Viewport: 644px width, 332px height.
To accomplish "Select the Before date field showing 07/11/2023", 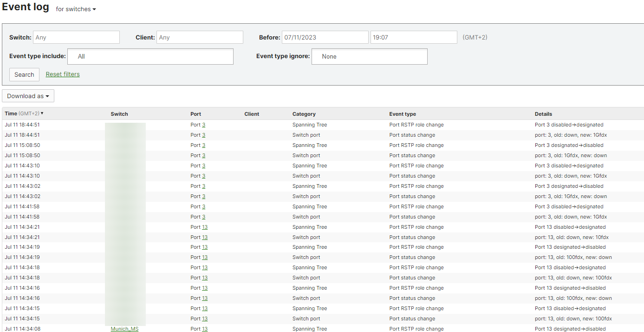I will 325,37.
